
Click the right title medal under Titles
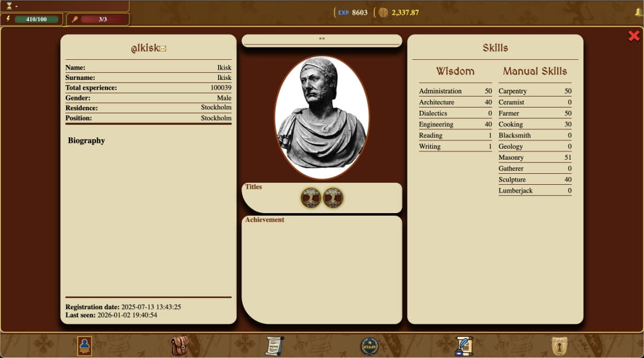(x=333, y=198)
